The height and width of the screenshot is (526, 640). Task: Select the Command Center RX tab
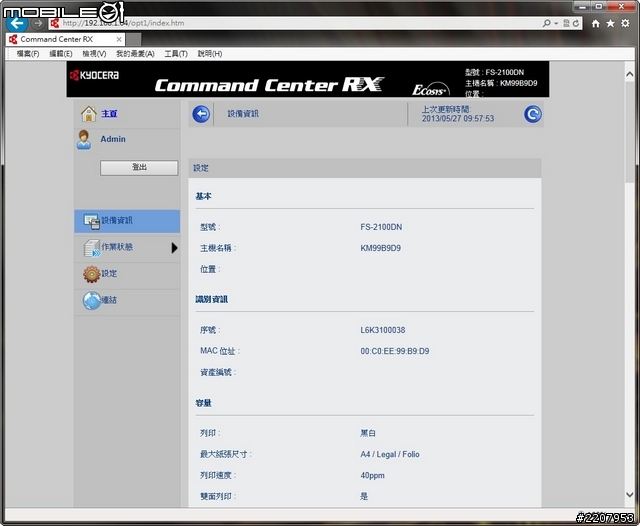coord(65,39)
